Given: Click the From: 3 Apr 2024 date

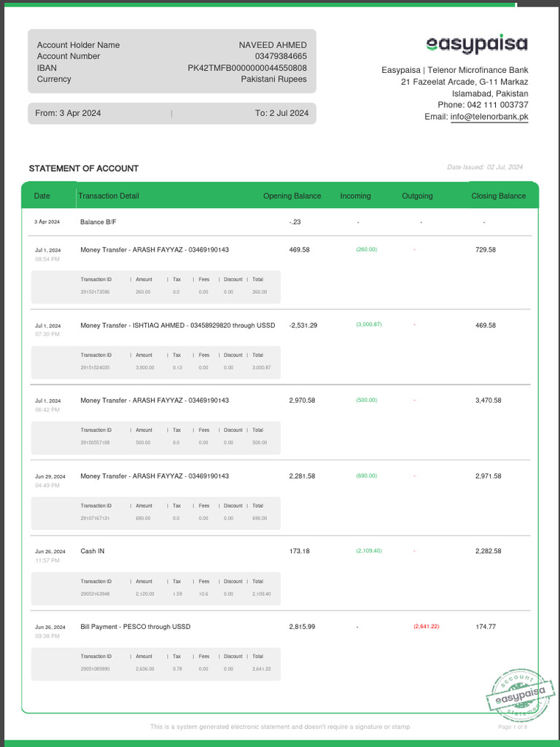Looking at the screenshot, I should (x=69, y=113).
